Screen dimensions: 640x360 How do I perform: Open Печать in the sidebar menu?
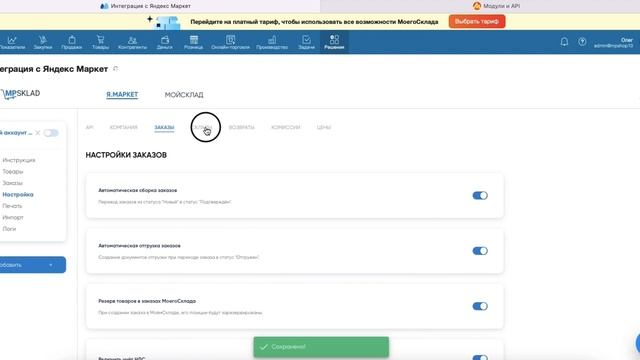tap(12, 206)
